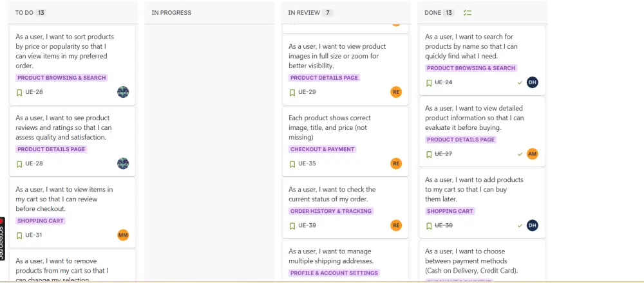Viewport: 644px width, 283px height.
Task: Click the MM assignee avatar on UE-31
Action: (123, 235)
